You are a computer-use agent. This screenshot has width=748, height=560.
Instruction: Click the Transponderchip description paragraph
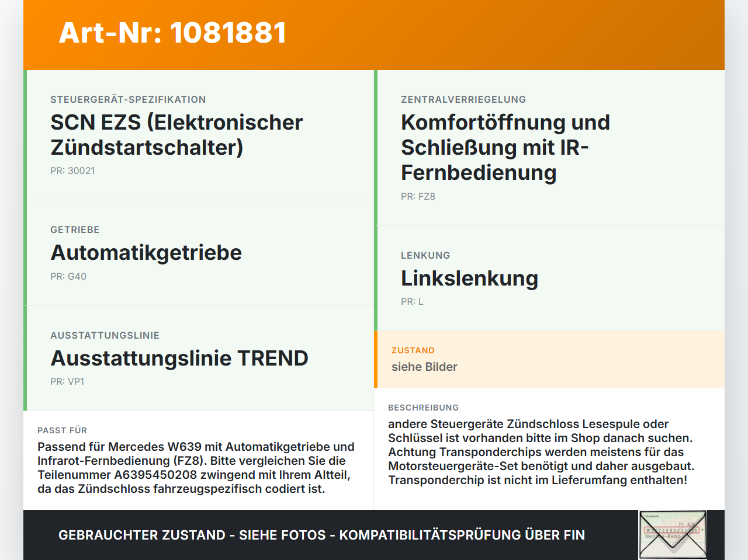(x=541, y=452)
